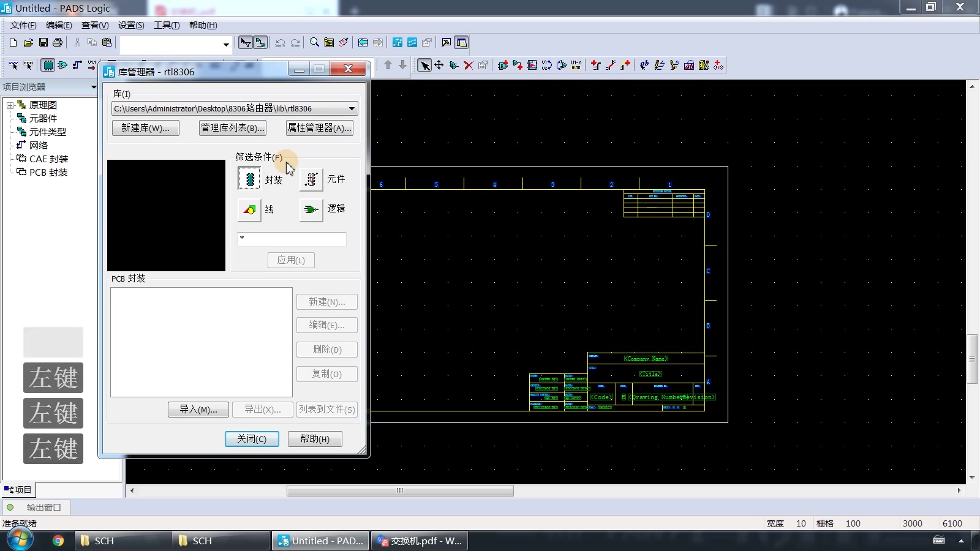
Task: Click the zoom magnifier tool
Action: point(314,43)
